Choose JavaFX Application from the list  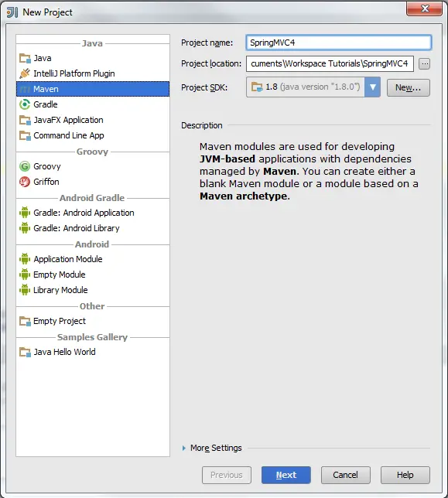[x=93, y=120]
